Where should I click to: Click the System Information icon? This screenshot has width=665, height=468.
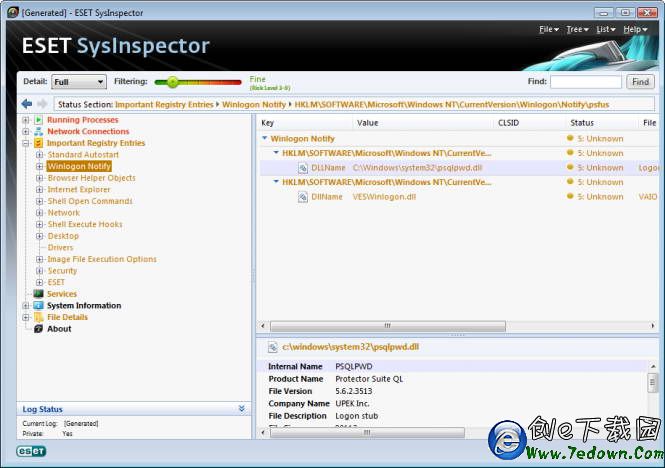[39, 305]
